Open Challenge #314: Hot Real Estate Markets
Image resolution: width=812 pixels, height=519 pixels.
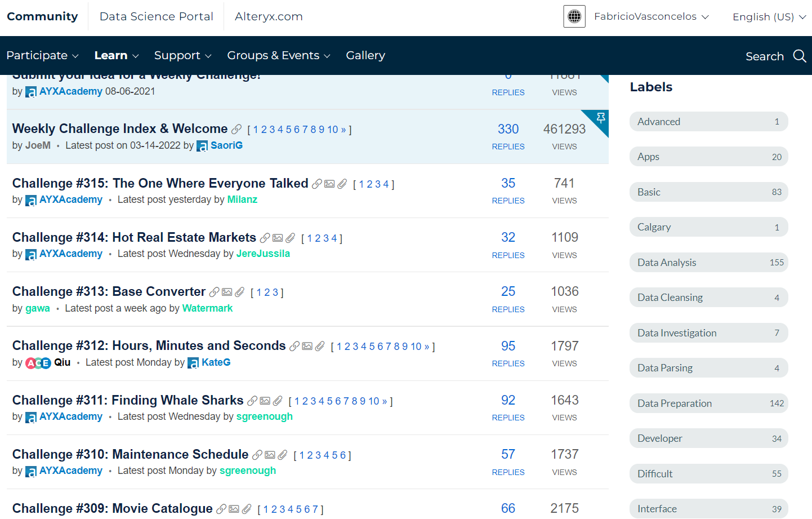(x=134, y=237)
